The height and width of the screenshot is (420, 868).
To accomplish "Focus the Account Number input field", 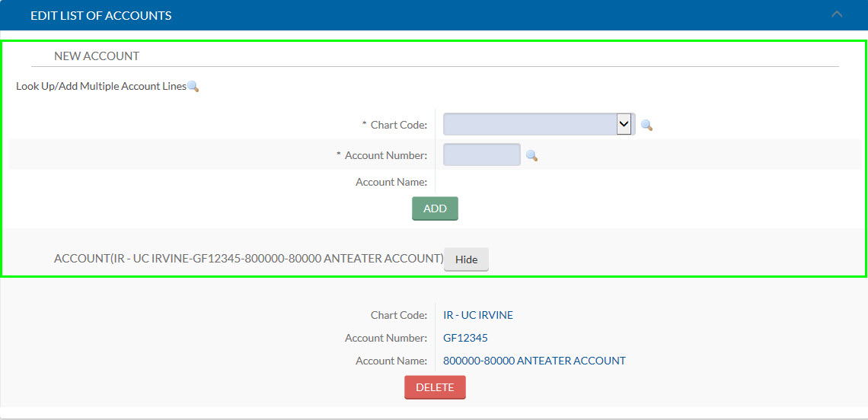I will [482, 155].
